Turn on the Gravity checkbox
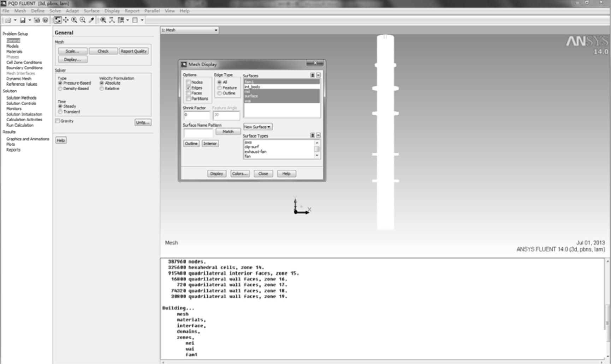This screenshot has height=364, width=611. click(x=58, y=121)
